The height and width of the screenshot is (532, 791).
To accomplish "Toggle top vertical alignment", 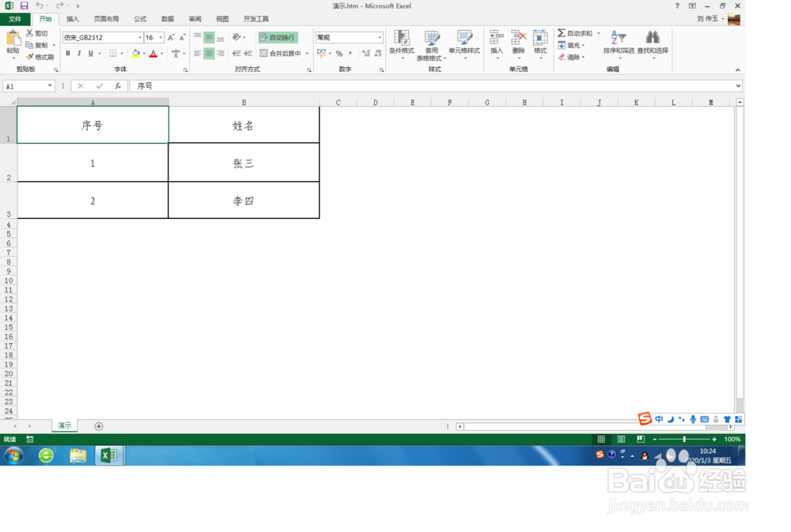I will pyautogui.click(x=198, y=37).
